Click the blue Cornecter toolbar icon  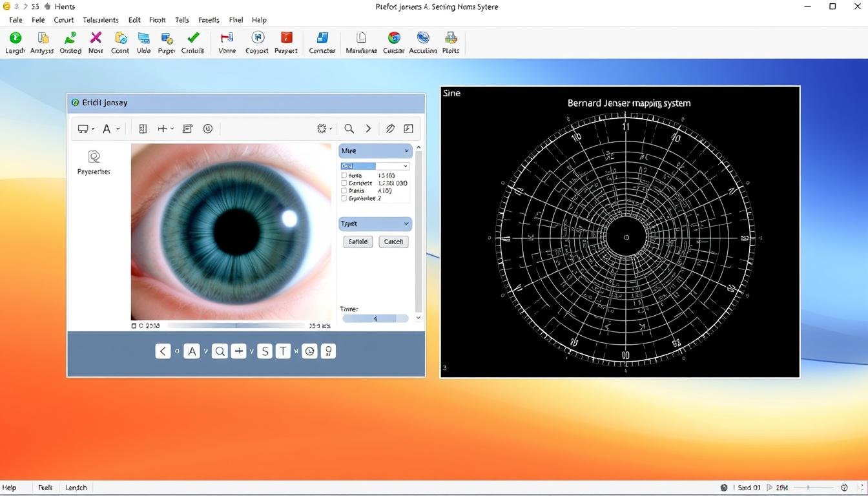tap(322, 38)
